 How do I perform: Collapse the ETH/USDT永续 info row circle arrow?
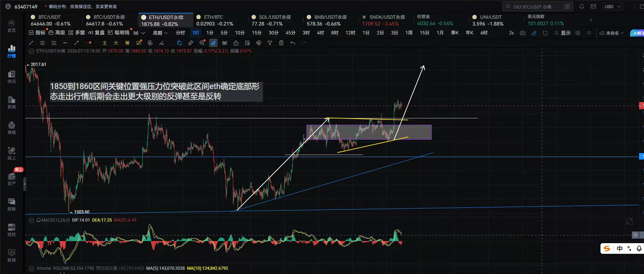pos(31,51)
